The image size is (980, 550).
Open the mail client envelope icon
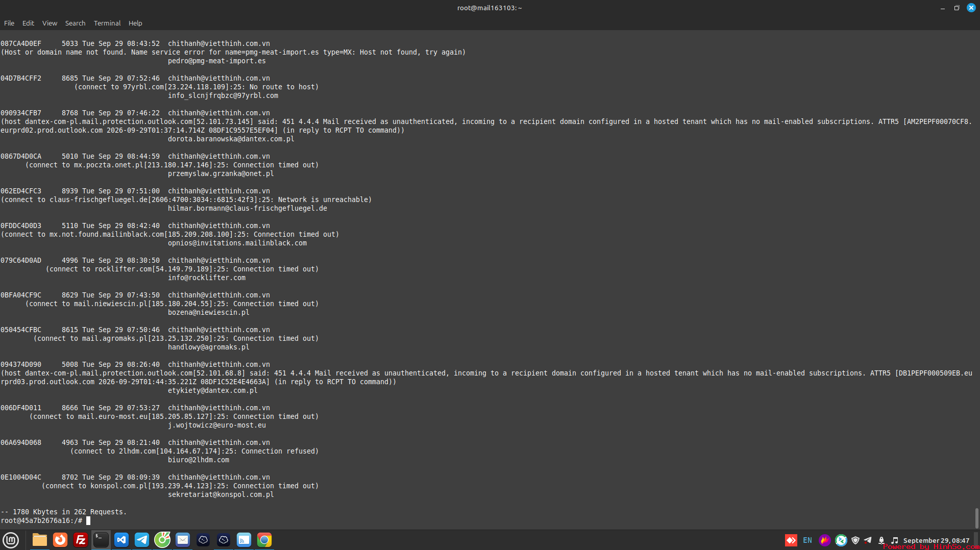183,540
